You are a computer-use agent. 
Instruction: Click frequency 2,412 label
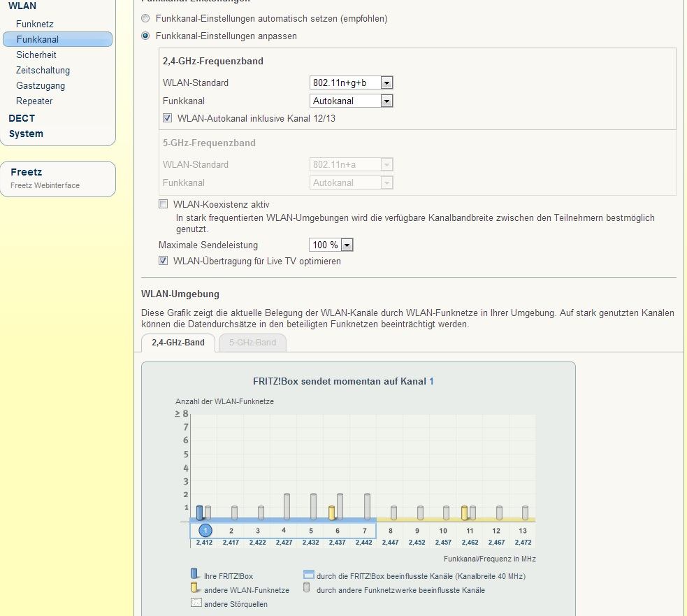[x=204, y=543]
